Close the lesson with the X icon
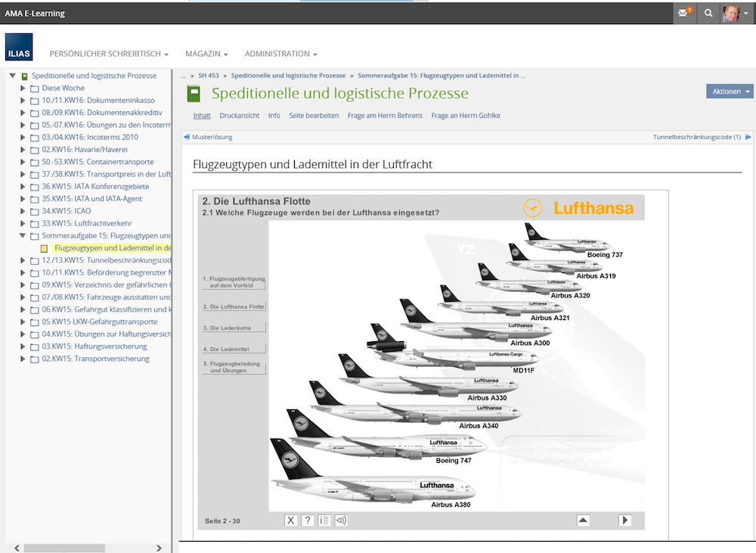The width and height of the screenshot is (756, 553). pyautogui.click(x=291, y=520)
